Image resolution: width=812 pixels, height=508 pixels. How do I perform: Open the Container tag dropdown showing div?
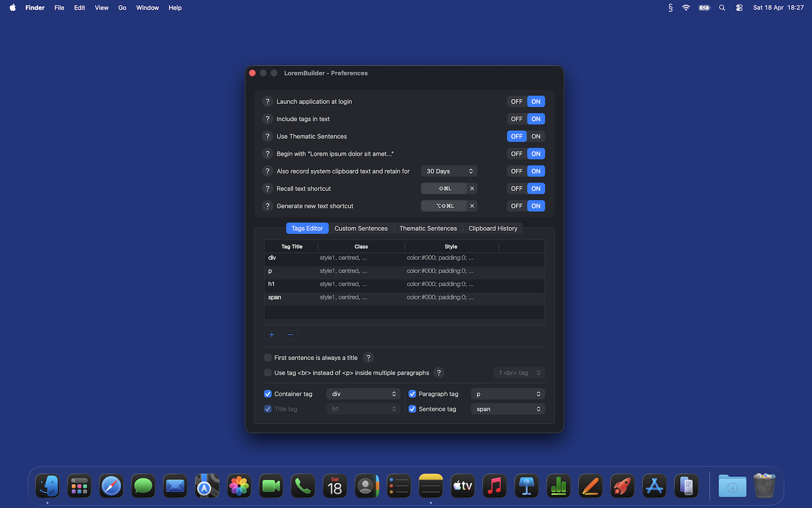(363, 393)
